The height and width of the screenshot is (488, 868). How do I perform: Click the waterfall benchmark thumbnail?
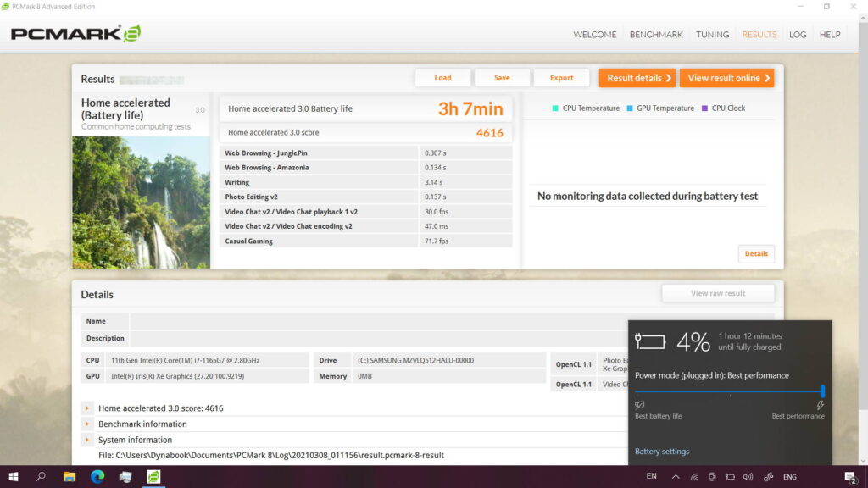coord(142,202)
